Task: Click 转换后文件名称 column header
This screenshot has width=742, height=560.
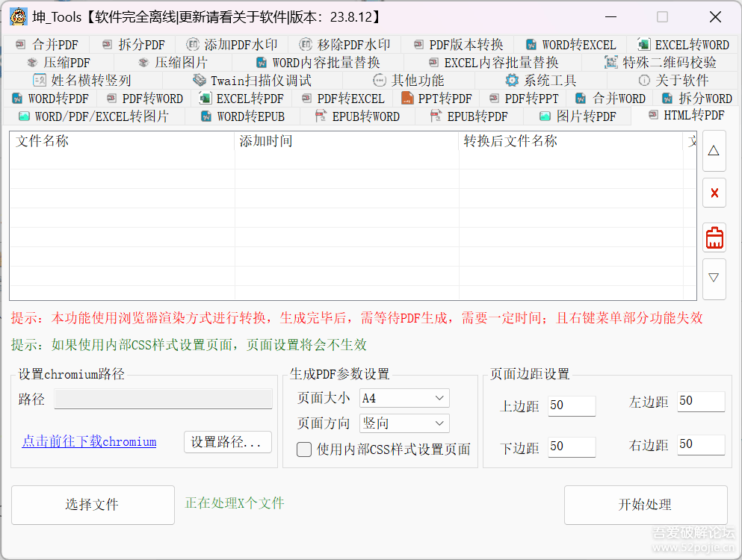Action: 571,141
